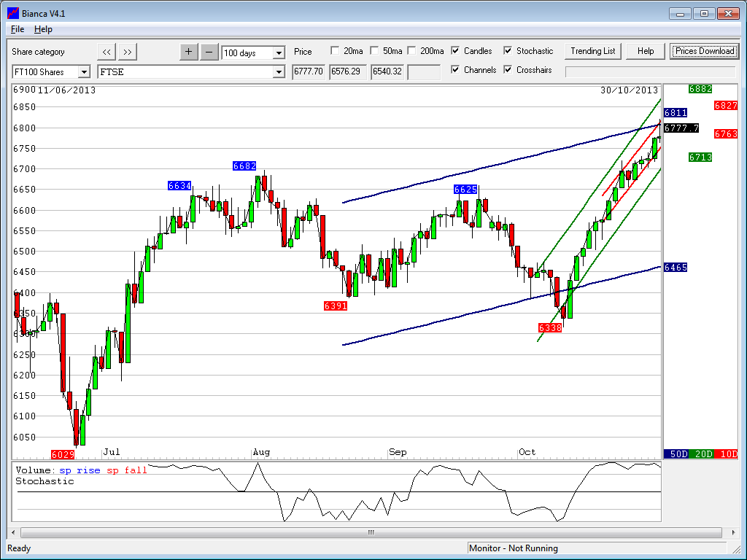Click the horizontal scrollbar thumb below the chart
Image resolution: width=747 pixels, height=560 pixels.
(371, 533)
